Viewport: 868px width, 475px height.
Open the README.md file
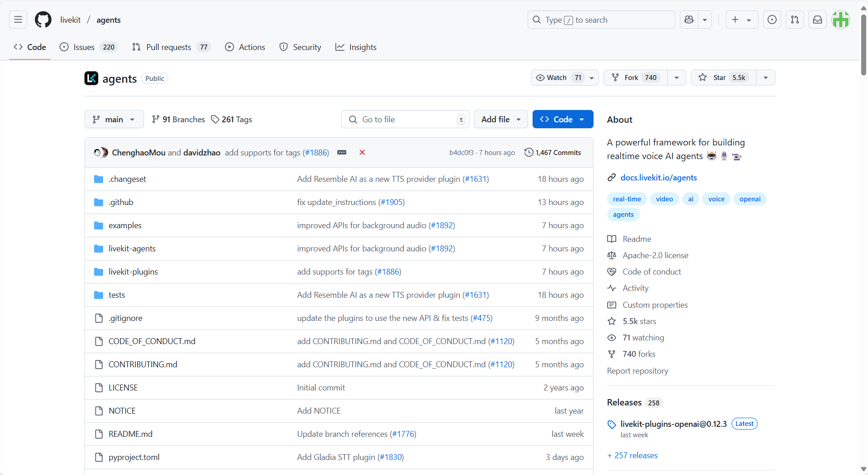pos(130,434)
